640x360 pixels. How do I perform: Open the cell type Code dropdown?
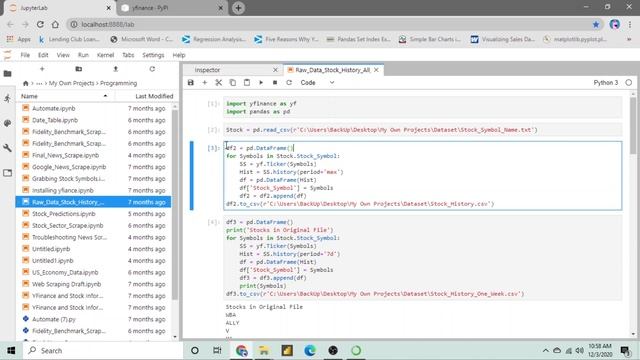click(317, 82)
